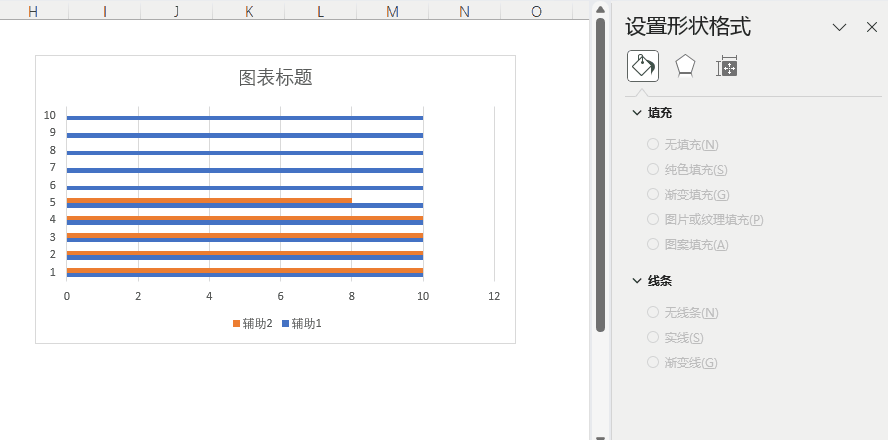888x440 pixels.
Task: Select column M header
Action: click(392, 11)
